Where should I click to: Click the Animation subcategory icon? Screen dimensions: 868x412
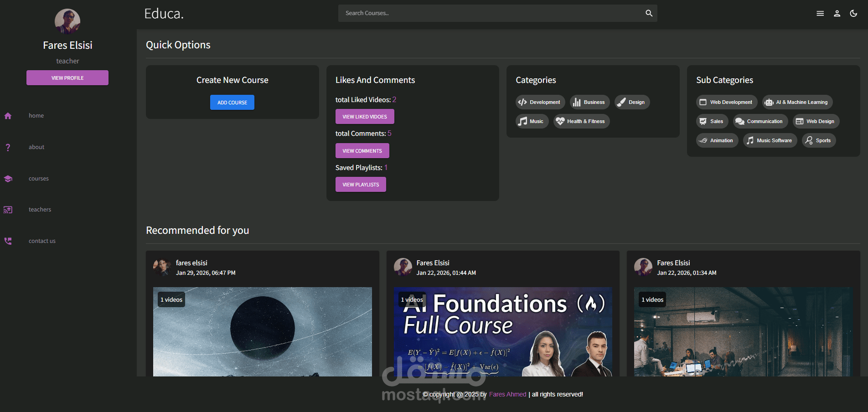click(x=703, y=140)
